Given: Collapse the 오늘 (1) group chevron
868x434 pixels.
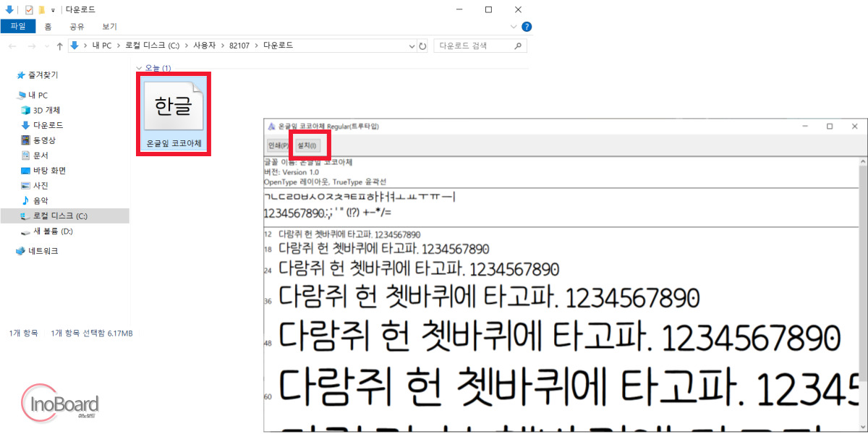Looking at the screenshot, I should 139,68.
